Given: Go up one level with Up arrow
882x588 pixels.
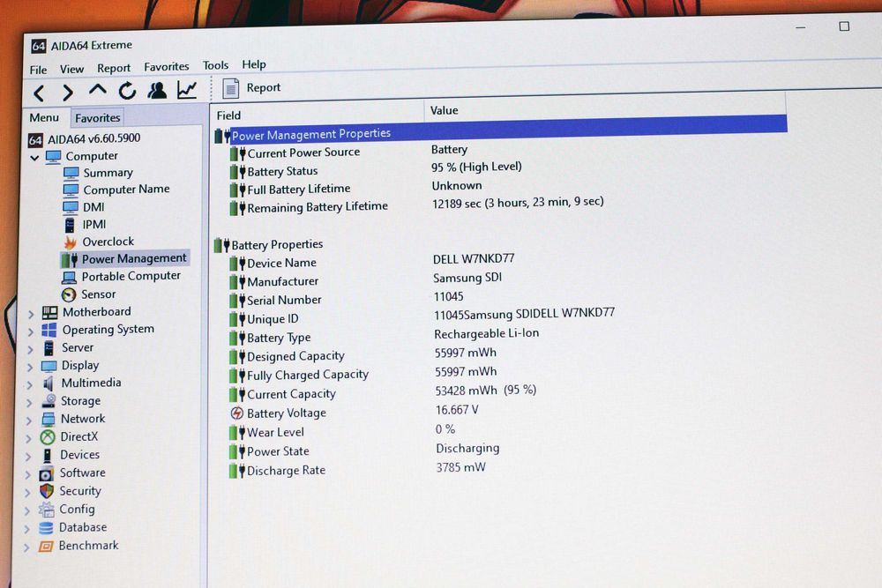Looking at the screenshot, I should (x=97, y=90).
